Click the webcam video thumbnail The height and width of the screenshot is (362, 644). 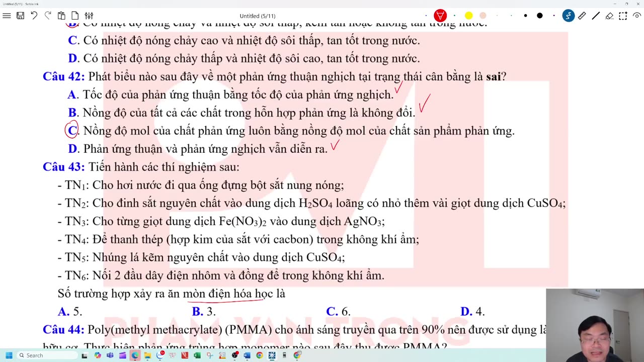coord(595,325)
